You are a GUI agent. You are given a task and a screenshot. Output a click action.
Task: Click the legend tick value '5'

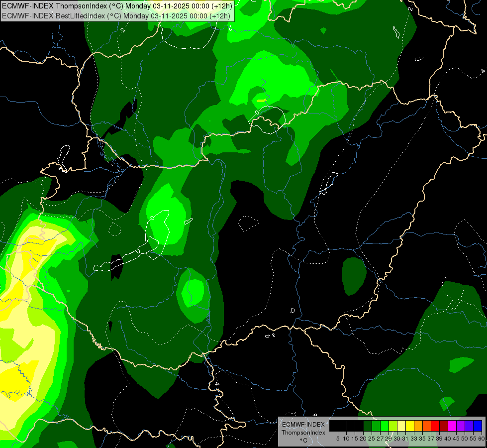(x=338, y=439)
